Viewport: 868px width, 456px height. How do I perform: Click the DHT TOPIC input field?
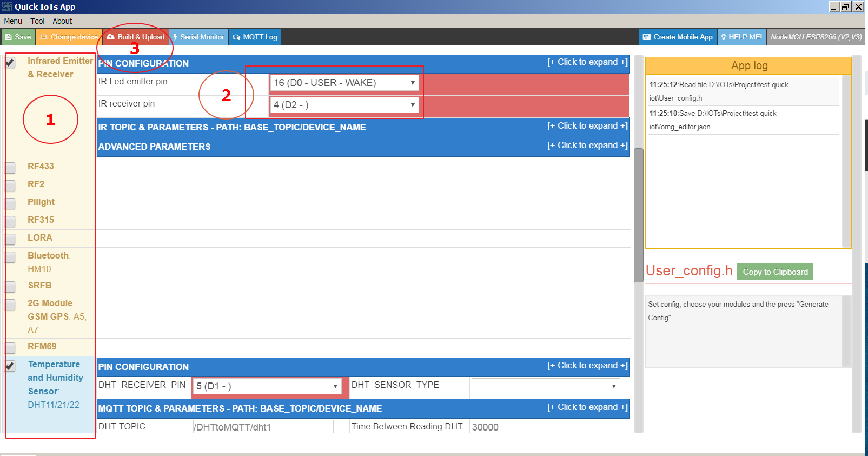point(263,427)
